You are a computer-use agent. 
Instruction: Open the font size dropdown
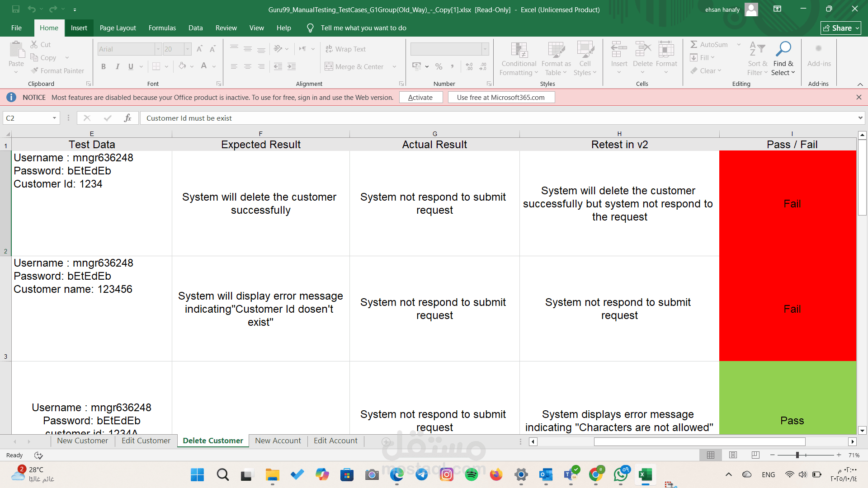[x=187, y=49]
